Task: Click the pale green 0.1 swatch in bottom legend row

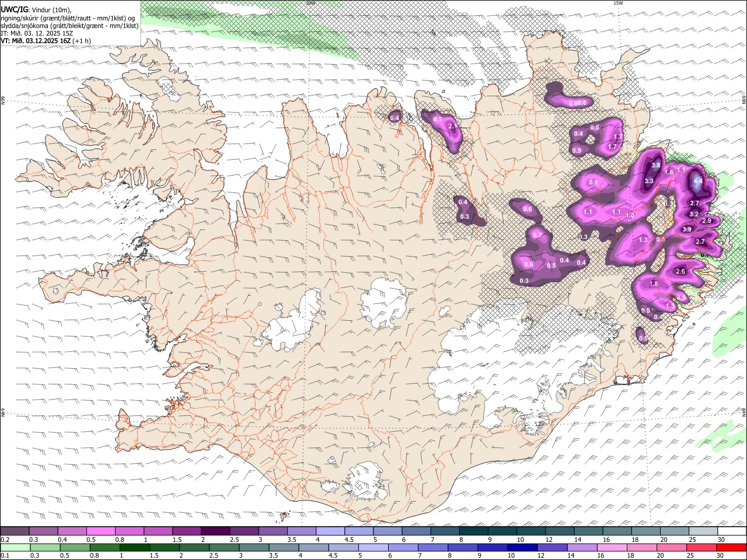Action: point(15,548)
